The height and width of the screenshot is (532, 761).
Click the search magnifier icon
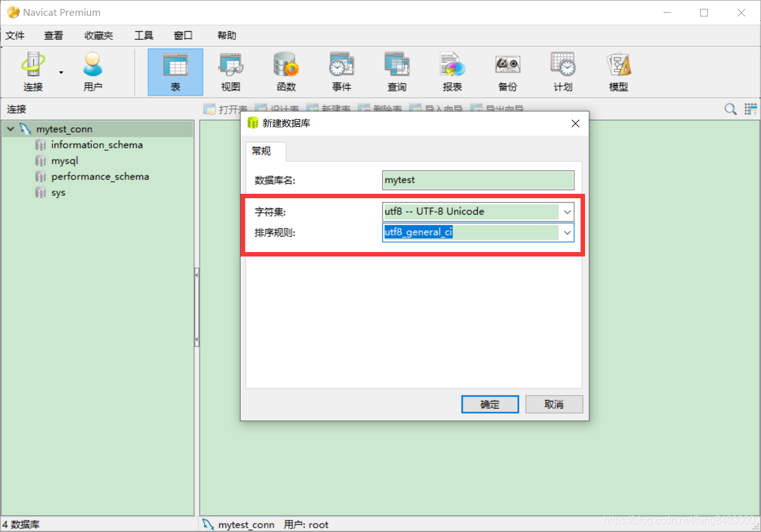click(x=731, y=109)
